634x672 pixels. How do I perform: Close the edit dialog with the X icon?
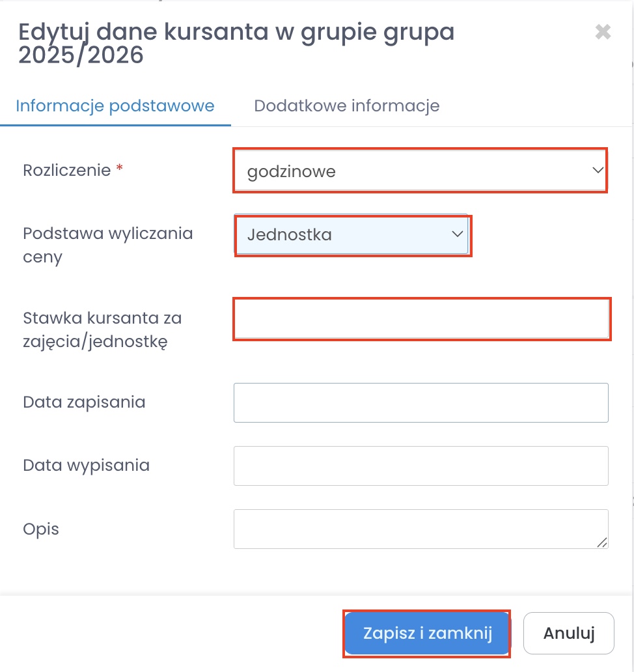pos(603,32)
